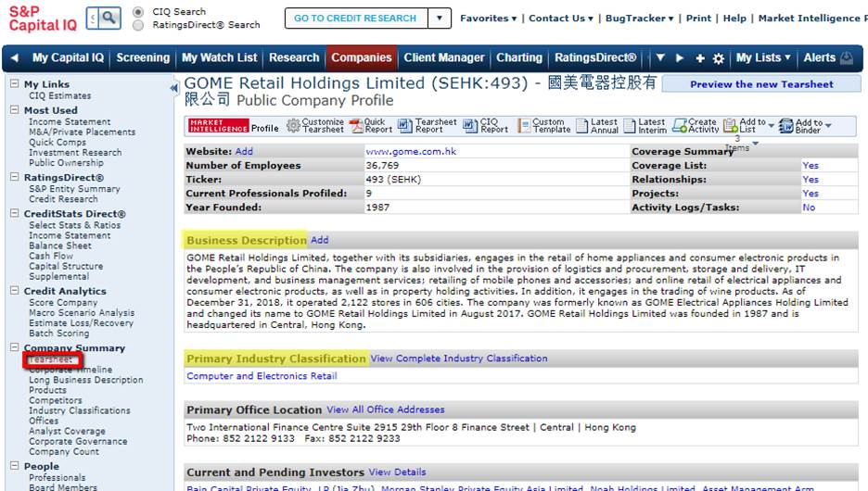This screenshot has width=868, height=491.
Task: Collapse sidebar with the left arrow icon
Action: [173, 87]
